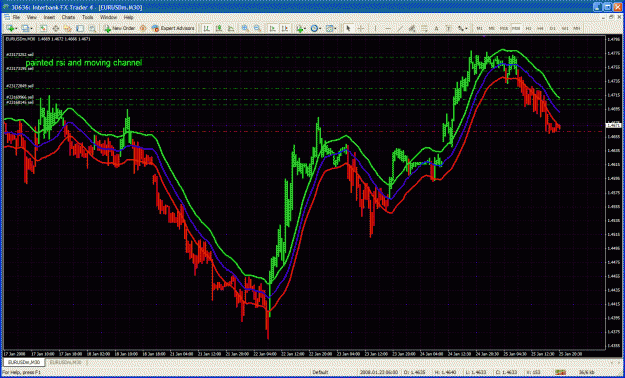Draw a Horizontal Line tool

(388, 28)
